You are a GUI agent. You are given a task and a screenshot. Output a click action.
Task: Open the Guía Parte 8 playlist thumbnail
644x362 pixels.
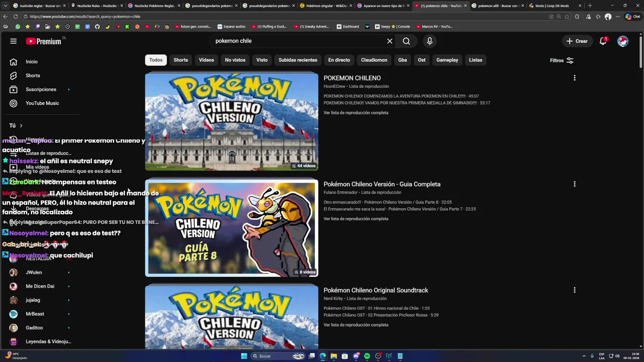tap(231, 228)
